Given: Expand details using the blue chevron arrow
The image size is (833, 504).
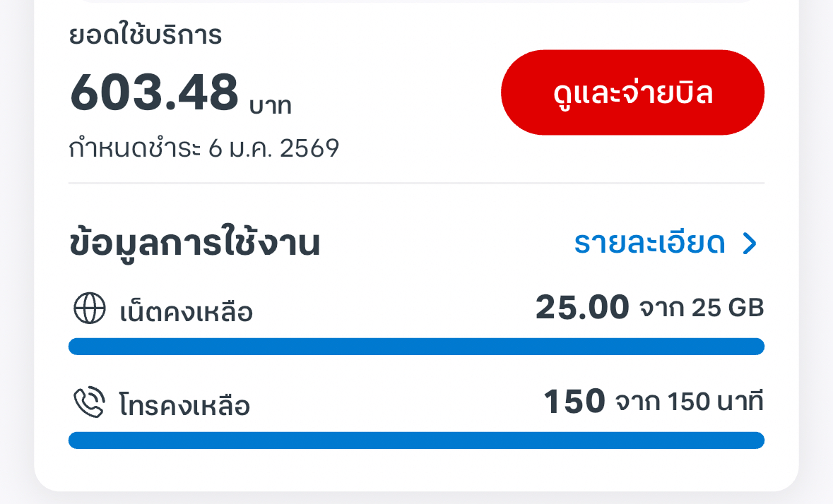Looking at the screenshot, I should tap(750, 244).
